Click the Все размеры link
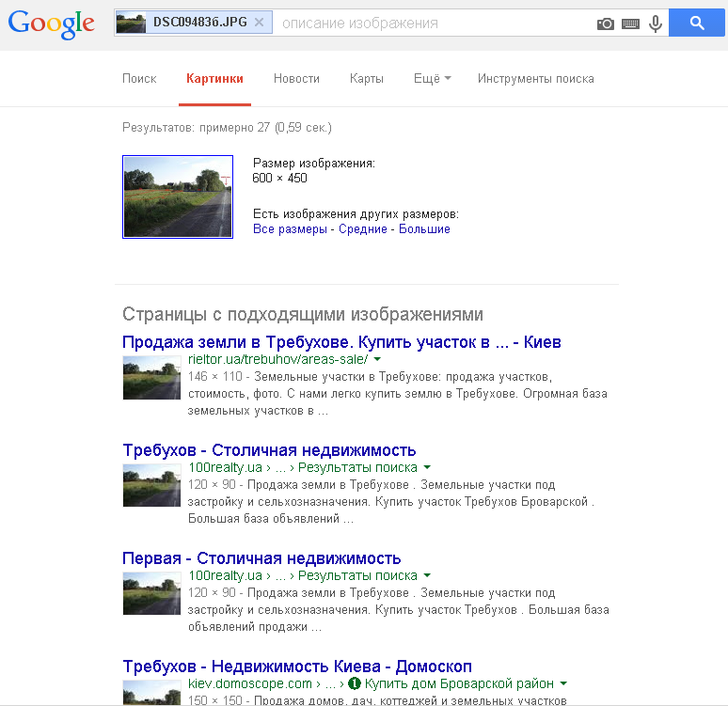Screen dimensions: 728x706 point(290,229)
